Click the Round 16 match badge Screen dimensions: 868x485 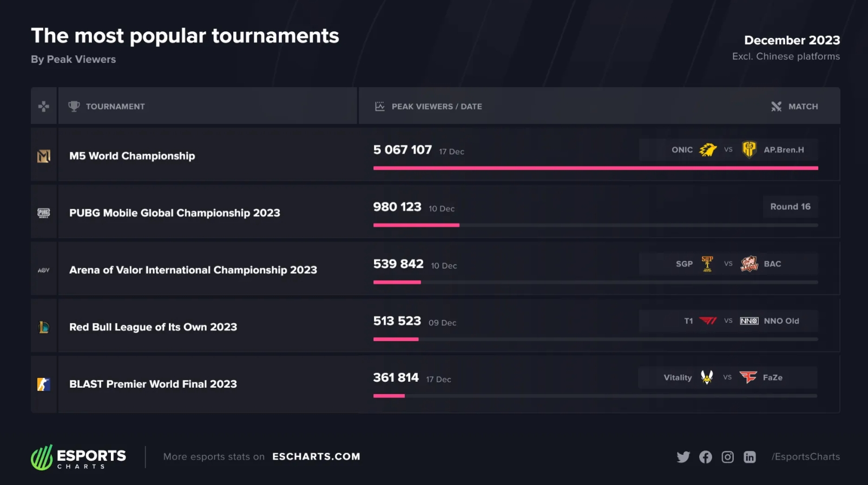[x=790, y=207]
